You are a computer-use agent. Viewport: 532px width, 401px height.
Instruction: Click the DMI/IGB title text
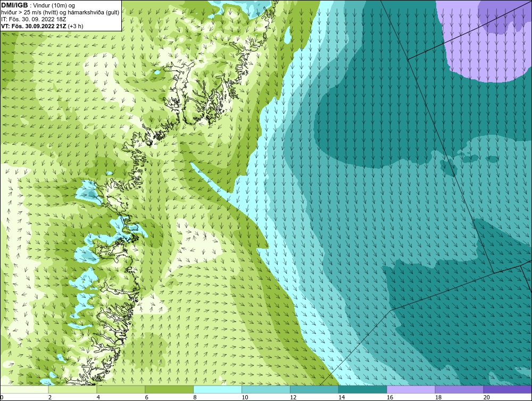(x=14, y=5)
